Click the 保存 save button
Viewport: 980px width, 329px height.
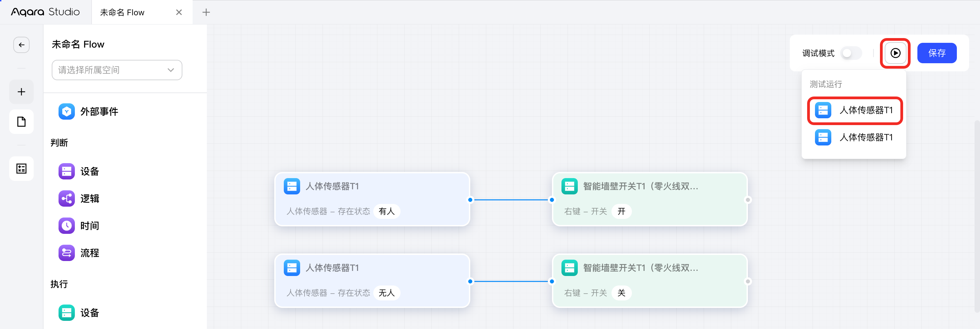(x=937, y=53)
